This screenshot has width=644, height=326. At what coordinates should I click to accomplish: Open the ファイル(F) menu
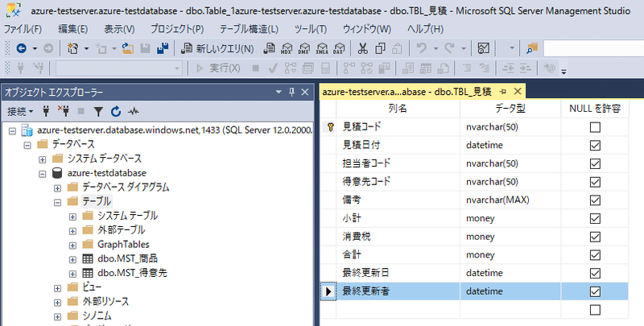[23, 29]
